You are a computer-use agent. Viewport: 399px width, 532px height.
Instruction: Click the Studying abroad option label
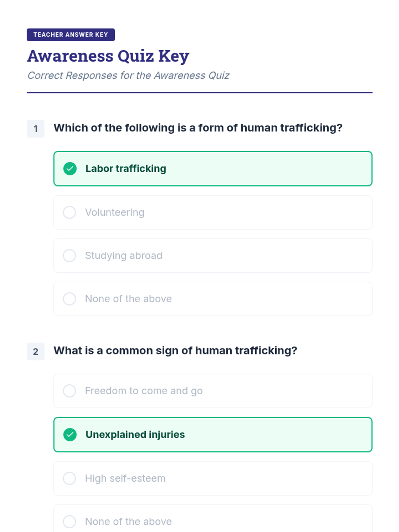click(124, 256)
